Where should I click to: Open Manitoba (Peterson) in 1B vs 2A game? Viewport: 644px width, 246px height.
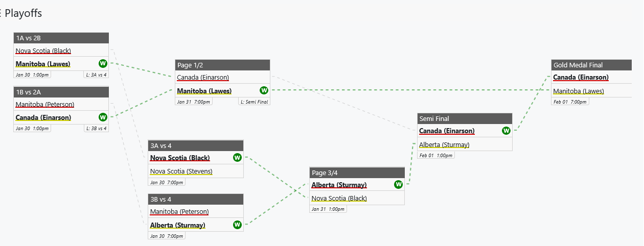(x=45, y=104)
